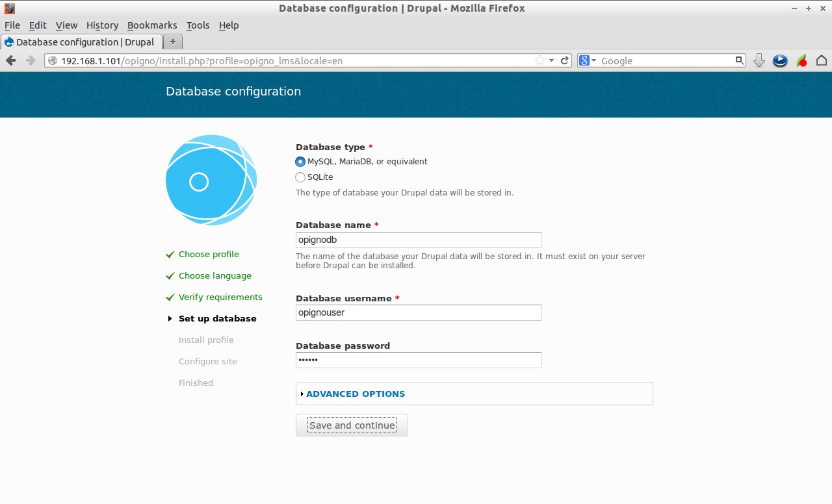Viewport: 832px width, 504px height.
Task: Minimize the Firefox window
Action: (795, 8)
